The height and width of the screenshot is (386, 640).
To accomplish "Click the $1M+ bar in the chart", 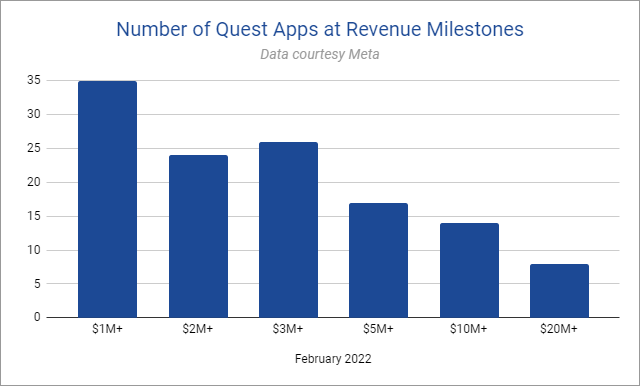I will click(107, 199).
